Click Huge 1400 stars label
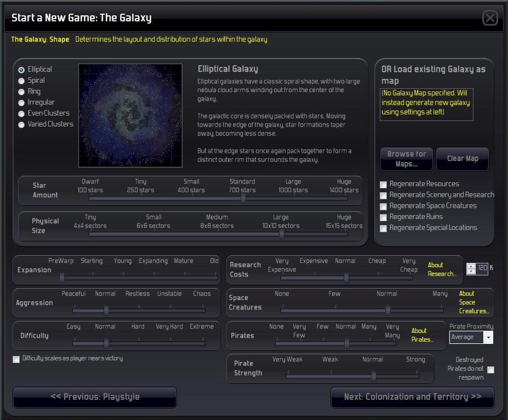Viewport: 508px width, 420px height. tap(344, 186)
